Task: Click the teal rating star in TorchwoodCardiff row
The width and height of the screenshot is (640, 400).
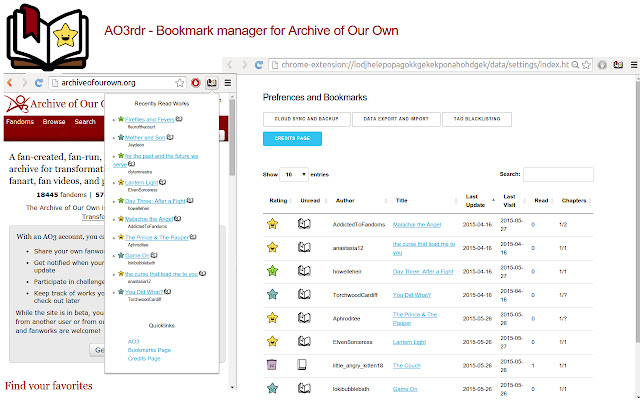Action: click(x=272, y=294)
